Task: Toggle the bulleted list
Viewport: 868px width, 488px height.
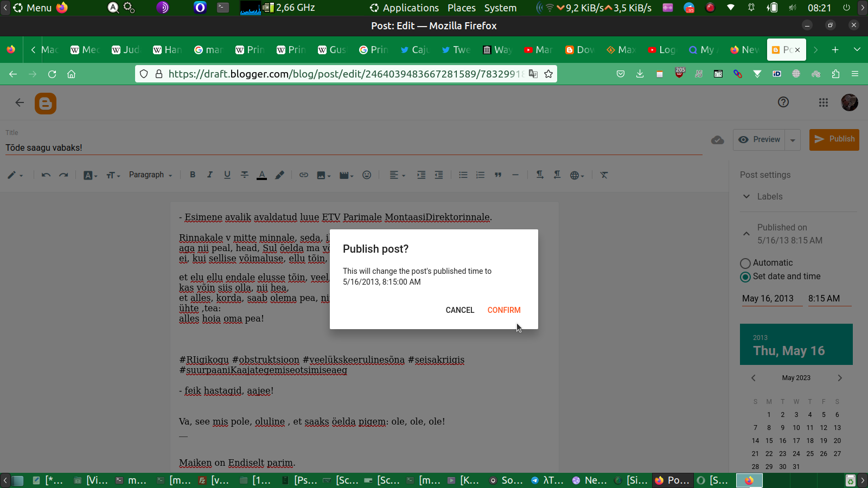Action: click(463, 175)
